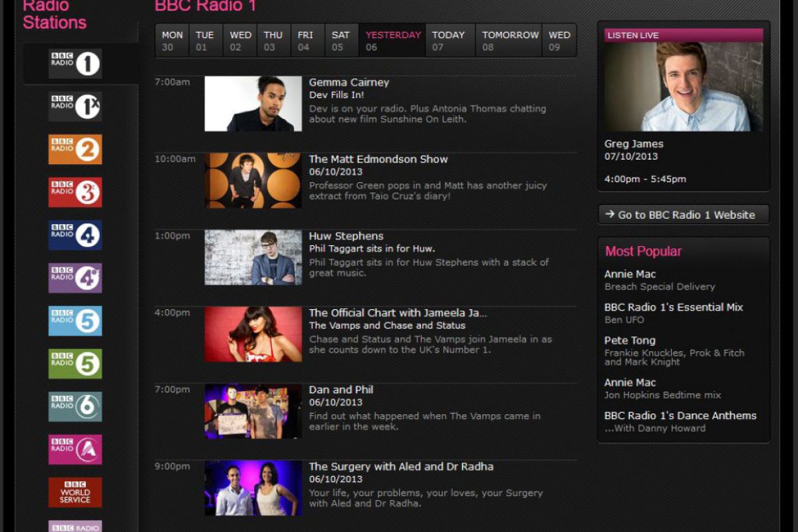Click the Go to BBC Radio 1 Website button
The height and width of the screenshot is (532, 798).
pyautogui.click(x=683, y=215)
